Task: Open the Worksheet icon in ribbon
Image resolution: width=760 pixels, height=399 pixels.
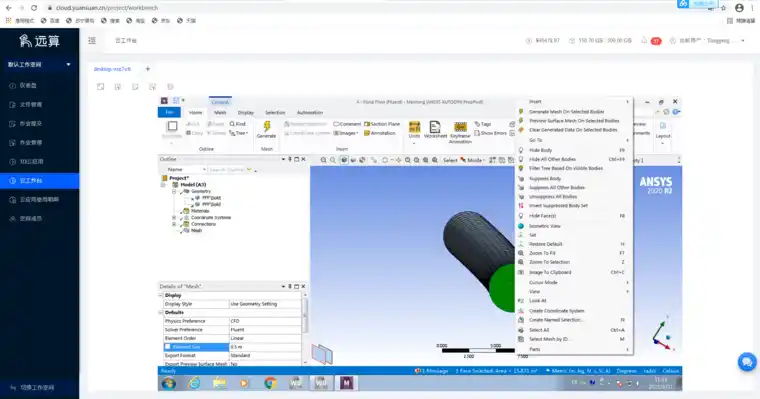Action: tap(435, 129)
